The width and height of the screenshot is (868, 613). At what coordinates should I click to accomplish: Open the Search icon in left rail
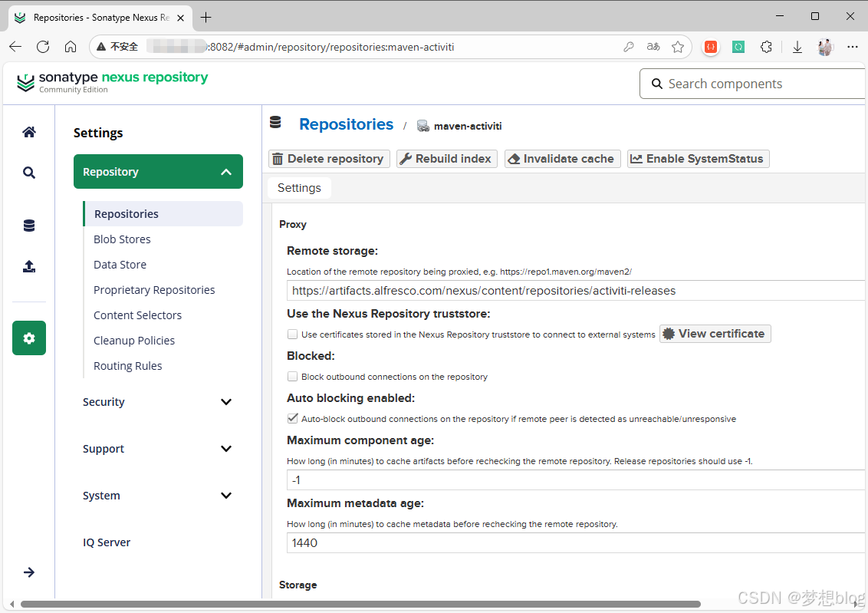point(29,173)
